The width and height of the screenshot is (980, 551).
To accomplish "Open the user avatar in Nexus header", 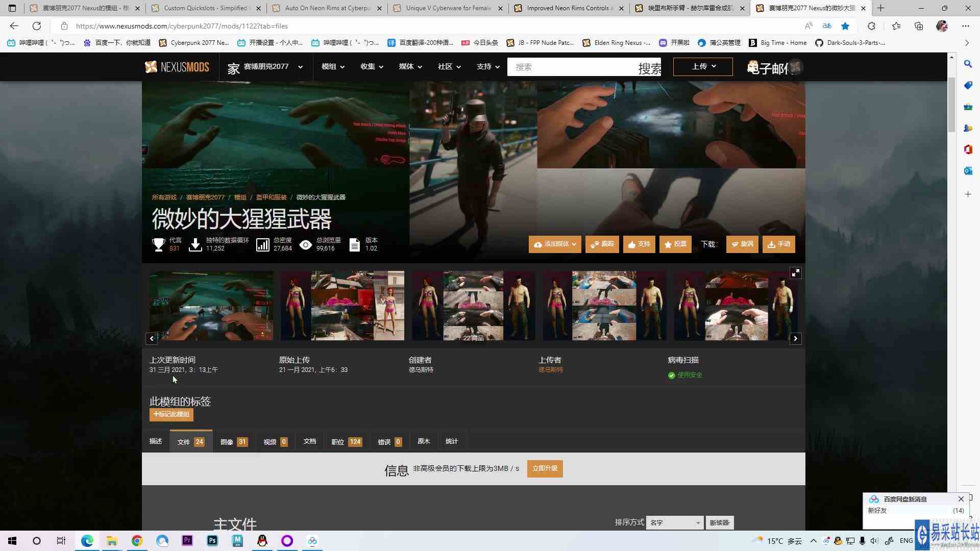I will (795, 67).
